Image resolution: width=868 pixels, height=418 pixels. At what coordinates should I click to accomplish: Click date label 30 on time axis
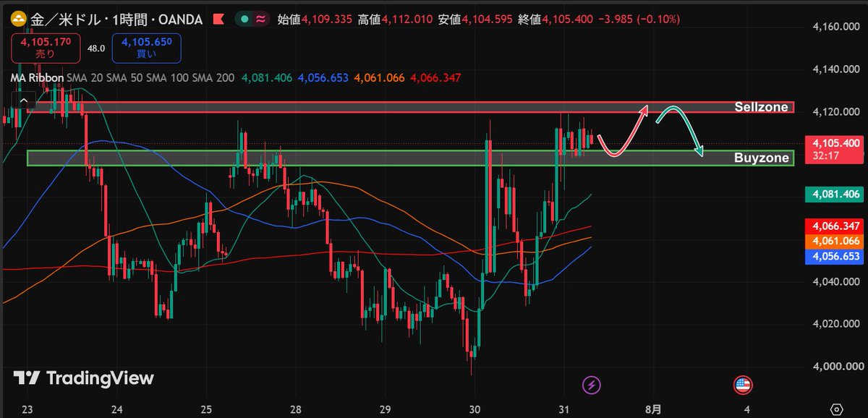(x=475, y=409)
